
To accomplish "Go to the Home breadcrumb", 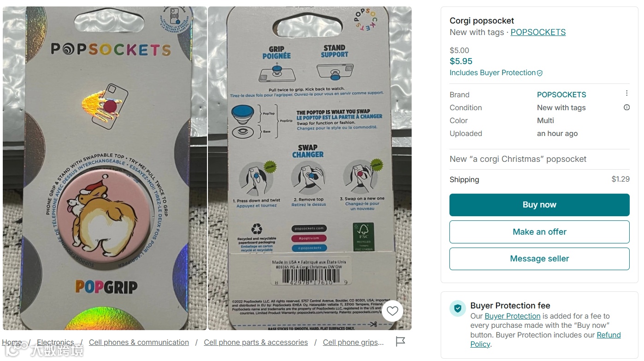I will [12, 343].
